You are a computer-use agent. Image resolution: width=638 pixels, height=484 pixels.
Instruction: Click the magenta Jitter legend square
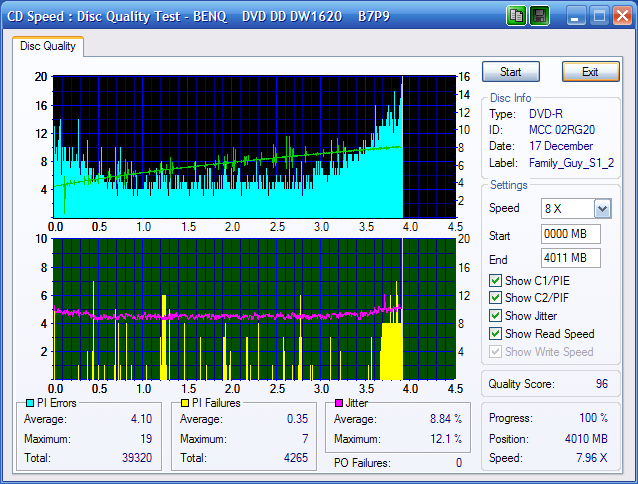pos(339,403)
